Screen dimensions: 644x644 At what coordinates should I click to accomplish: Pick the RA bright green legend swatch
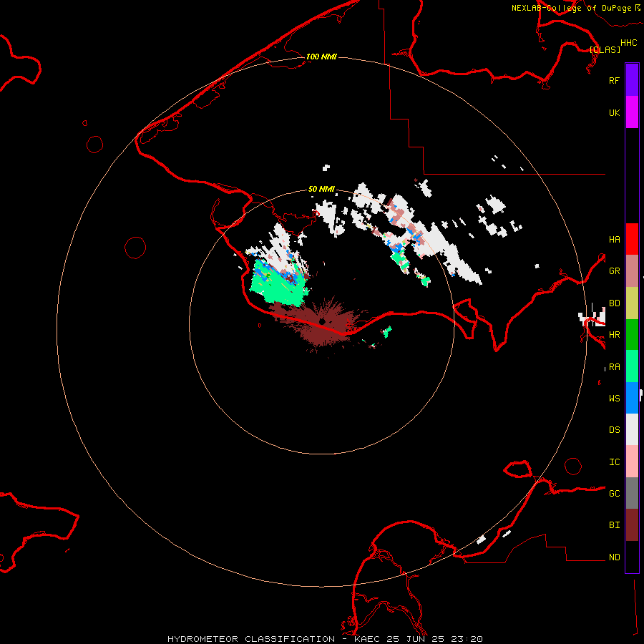[632, 366]
